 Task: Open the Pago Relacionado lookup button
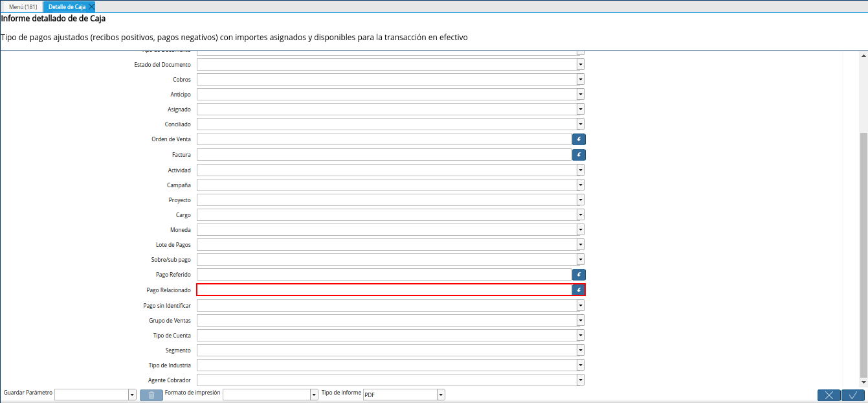(579, 290)
